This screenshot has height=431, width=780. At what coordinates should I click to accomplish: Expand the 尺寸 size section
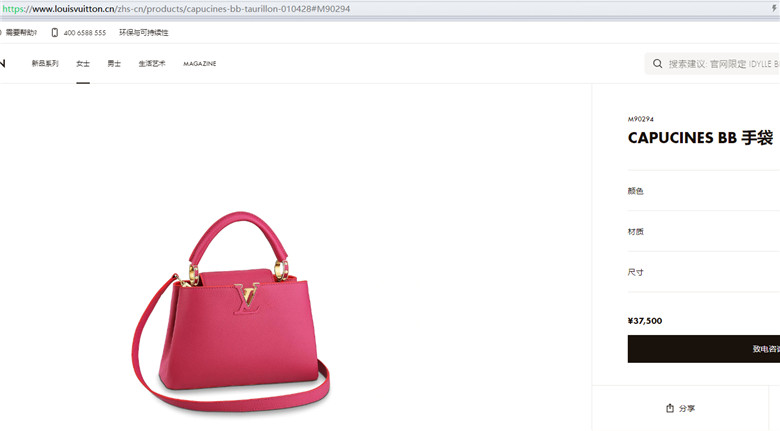pos(703,272)
